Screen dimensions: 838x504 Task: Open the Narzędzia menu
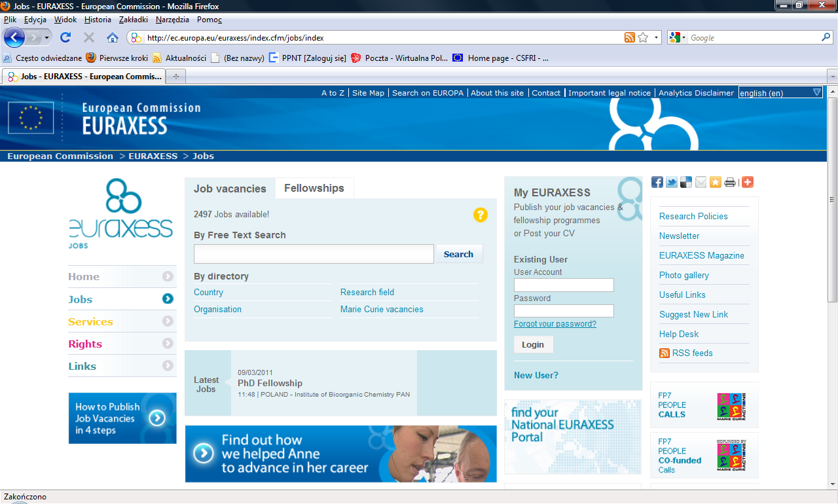point(172,20)
